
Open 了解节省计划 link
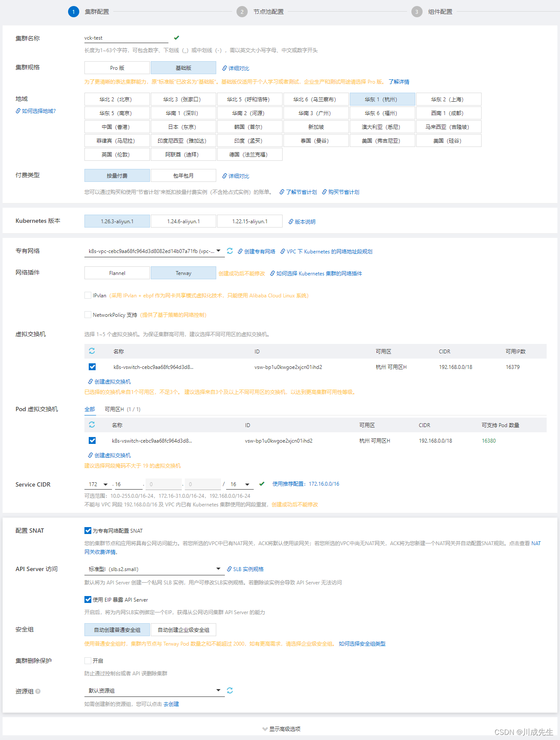(298, 192)
